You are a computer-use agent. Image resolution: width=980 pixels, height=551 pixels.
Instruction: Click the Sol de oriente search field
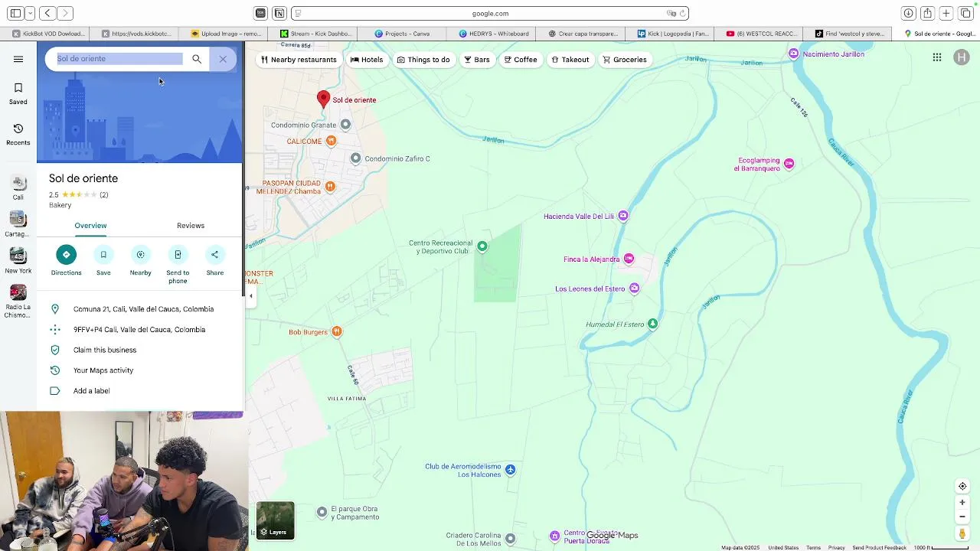pos(119,59)
